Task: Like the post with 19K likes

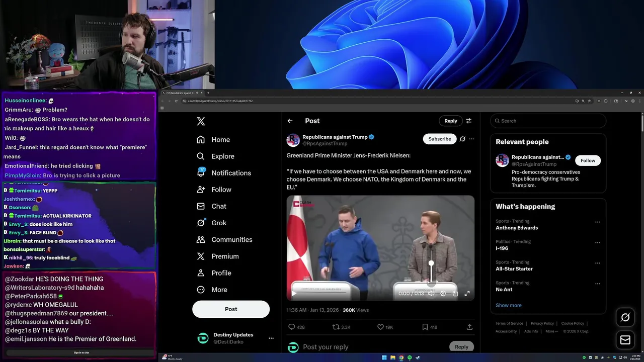Action: 385,327
